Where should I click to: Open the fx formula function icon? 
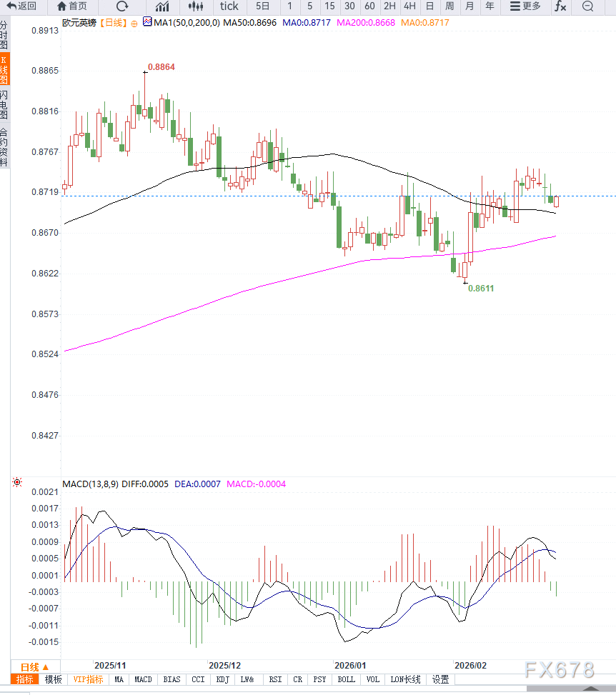click(x=560, y=6)
